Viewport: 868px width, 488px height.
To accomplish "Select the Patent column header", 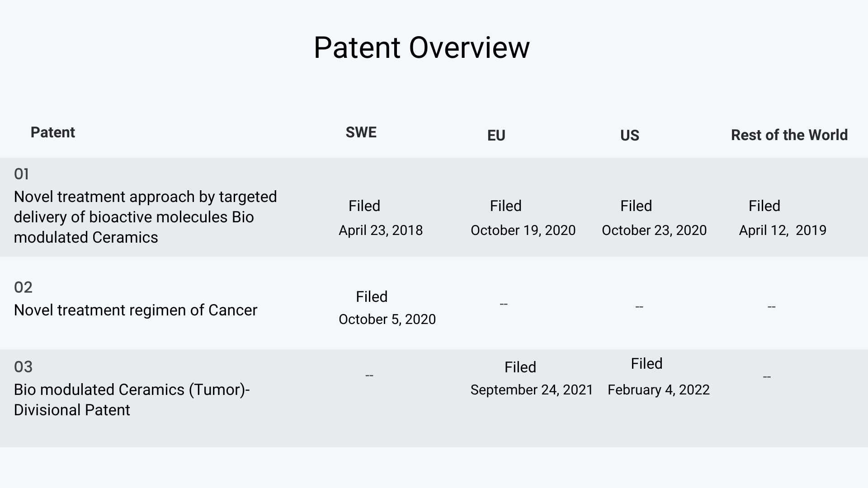I will [x=52, y=132].
